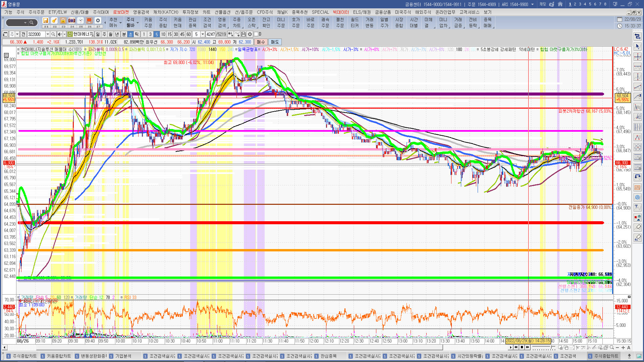This screenshot has height=362, width=644.
Task: Click the 잔고확인 toolbar button
Action: 266,22
